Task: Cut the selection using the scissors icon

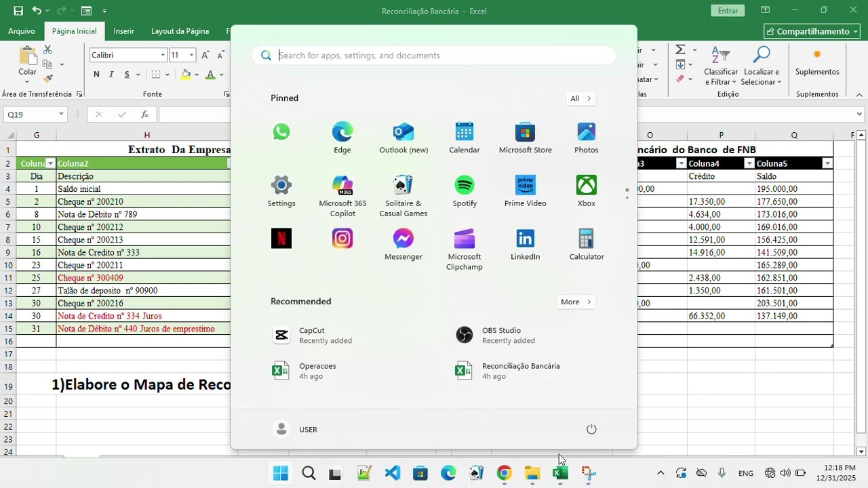Action: click(47, 50)
